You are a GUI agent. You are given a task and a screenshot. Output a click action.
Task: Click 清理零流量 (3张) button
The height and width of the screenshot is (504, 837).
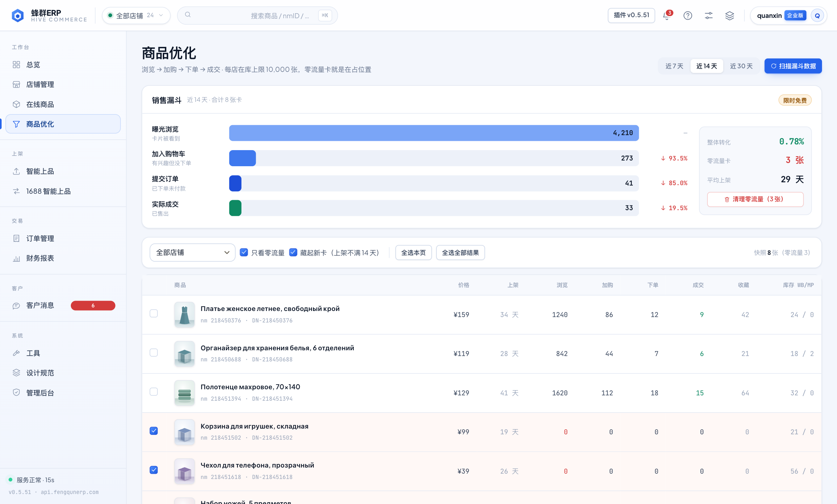(x=755, y=199)
